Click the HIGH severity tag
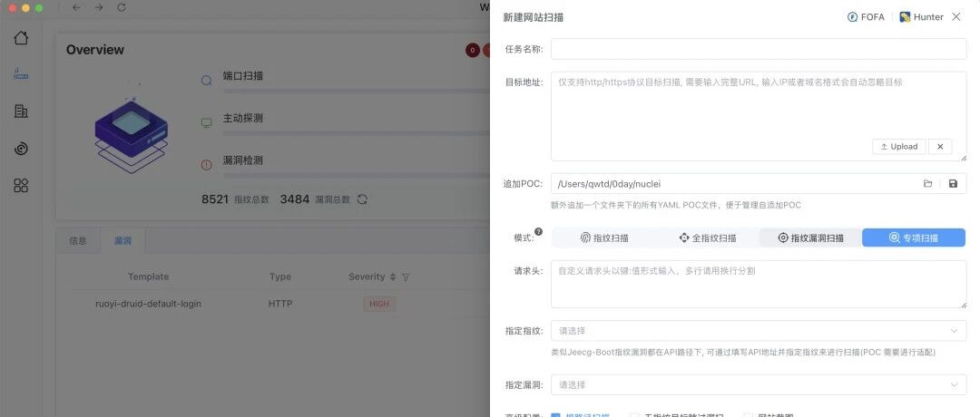This screenshot has height=417, width=980. [x=378, y=304]
